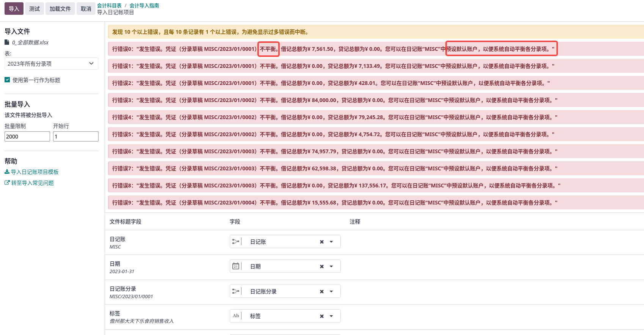The width and height of the screenshot is (644, 335).
Task: Clear the 日记账分录 field mapping with the X
Action: coord(321,291)
